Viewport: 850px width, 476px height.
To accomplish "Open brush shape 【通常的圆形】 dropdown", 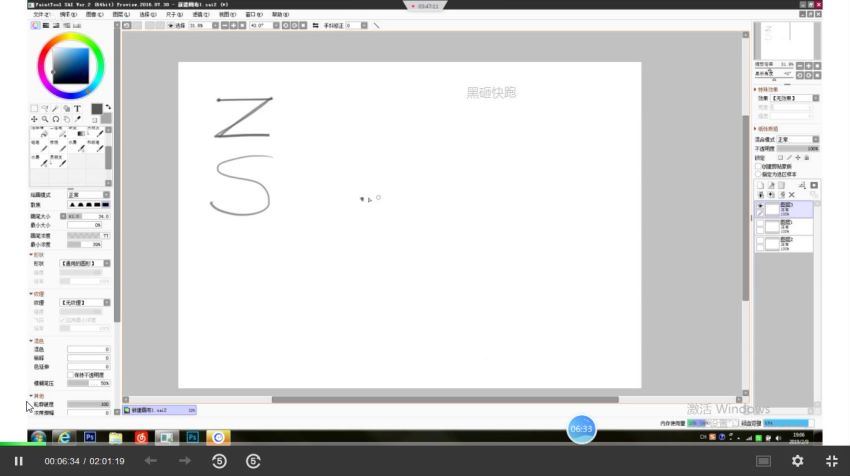I will pos(85,263).
